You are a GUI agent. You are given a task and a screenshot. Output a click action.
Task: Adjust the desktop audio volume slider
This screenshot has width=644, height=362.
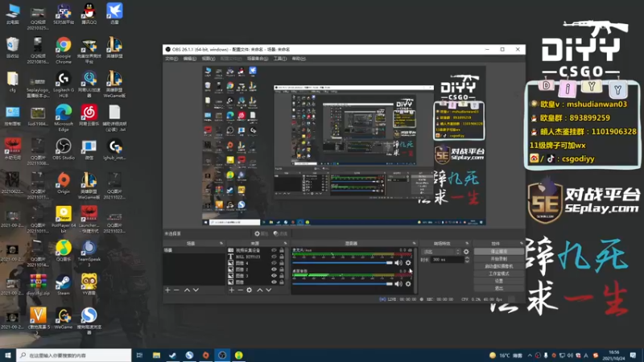tap(343, 284)
